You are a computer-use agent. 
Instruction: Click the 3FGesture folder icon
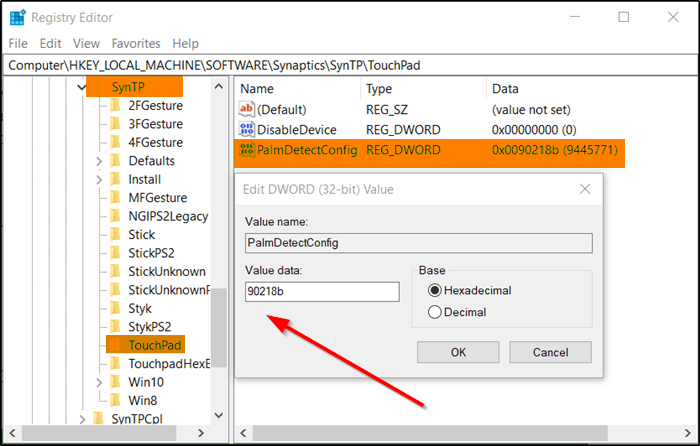[x=115, y=124]
